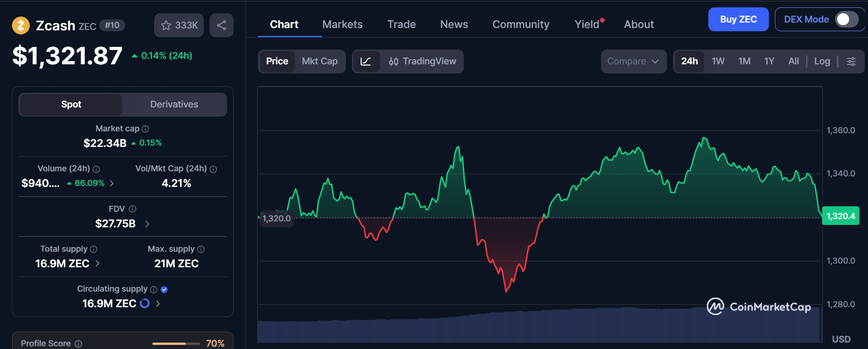This screenshot has width=868, height=349.
Task: Click the circulating supply progress ring
Action: 145,304
